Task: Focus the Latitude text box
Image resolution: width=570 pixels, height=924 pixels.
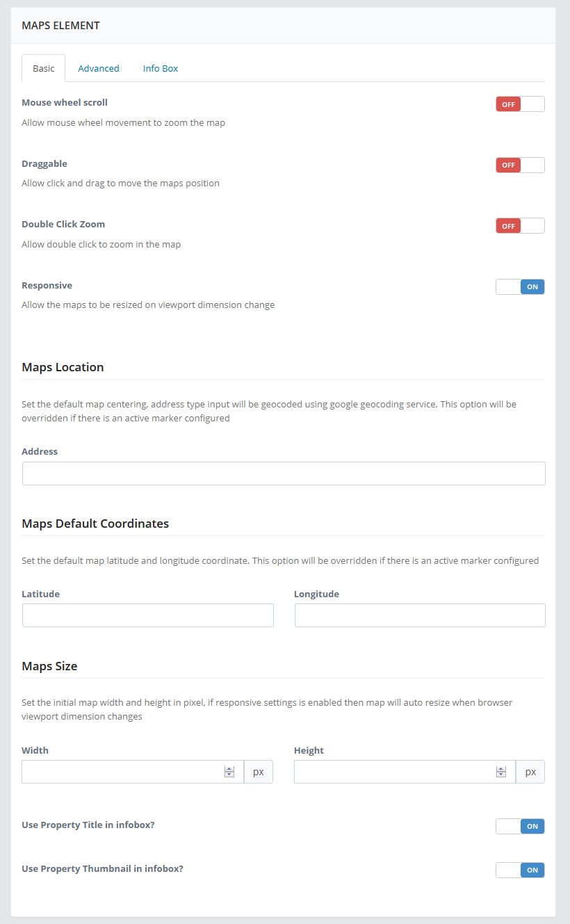Action: coord(148,615)
